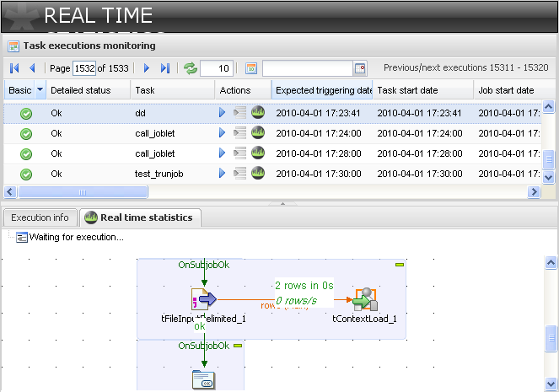Jump to last page of executions
The image size is (559, 392).
[x=165, y=68]
